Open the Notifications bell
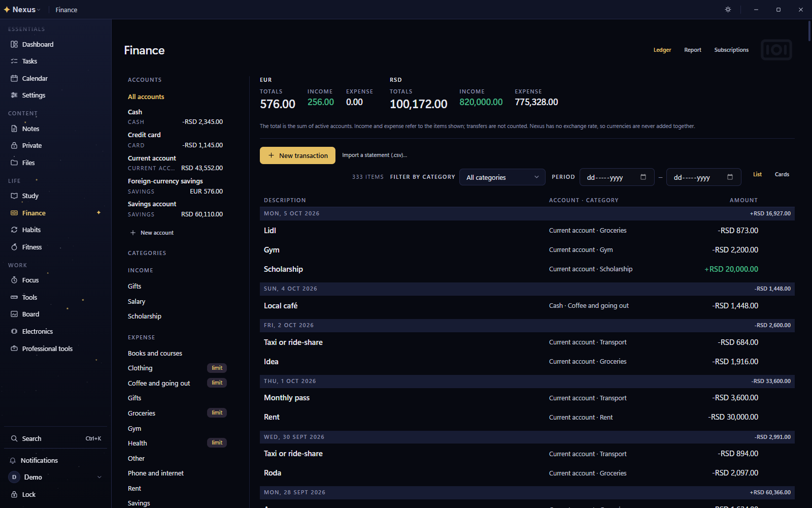 [13, 460]
